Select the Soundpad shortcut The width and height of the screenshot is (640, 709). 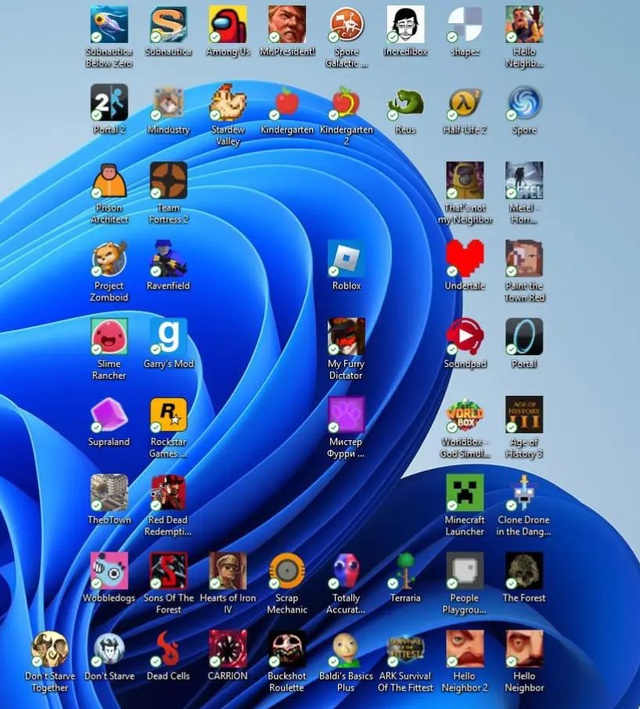coord(465,337)
